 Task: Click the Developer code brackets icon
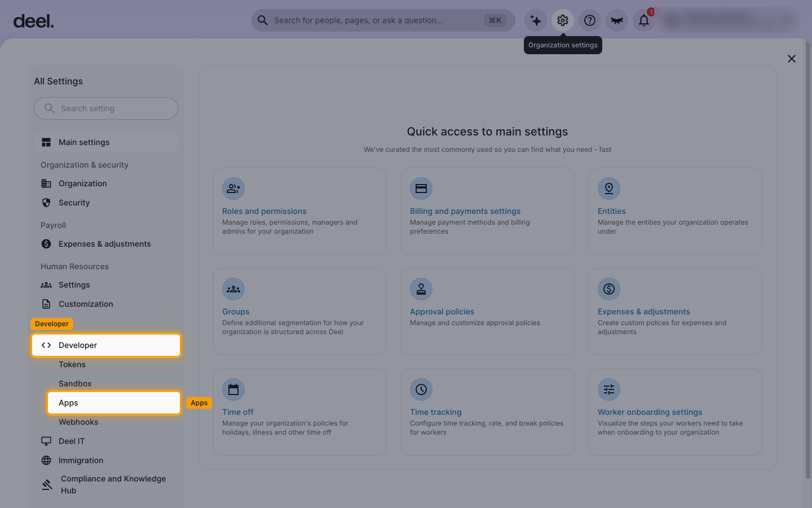pos(46,345)
